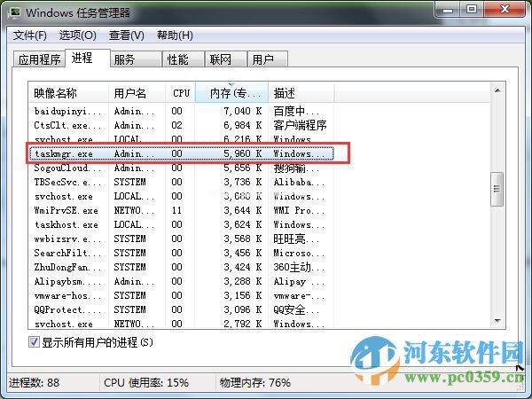
Task: Click scrollbar up arrow in process list
Action: [x=497, y=89]
